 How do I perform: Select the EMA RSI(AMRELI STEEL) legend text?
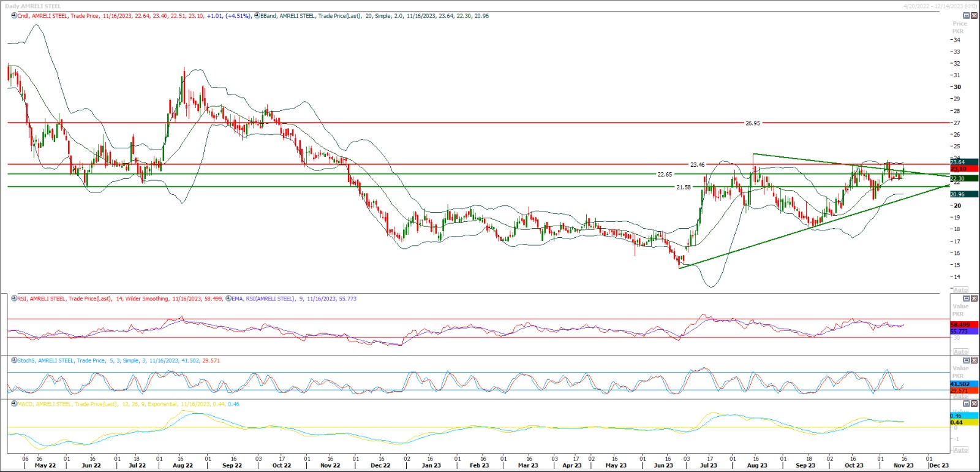click(294, 299)
